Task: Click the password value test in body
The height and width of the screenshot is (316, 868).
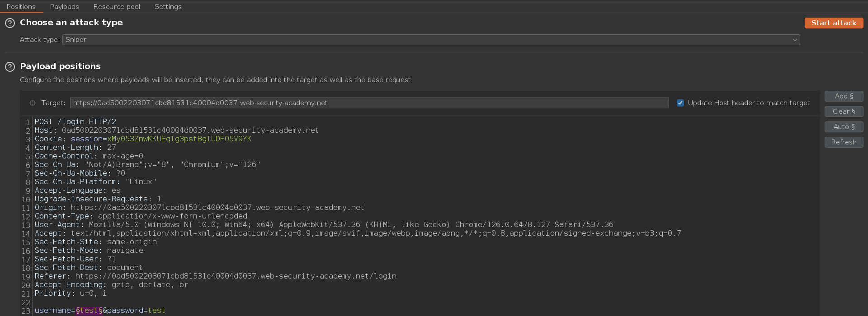Action: (x=156, y=311)
